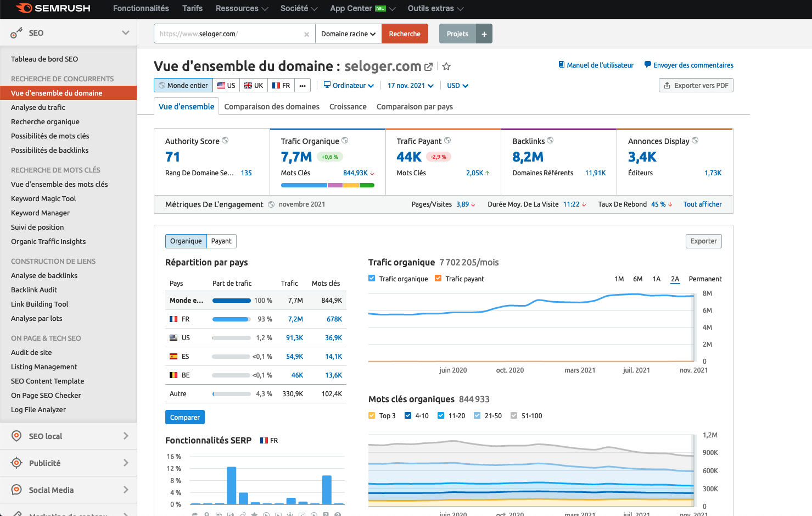The width and height of the screenshot is (812, 516).
Task: Star the domain as favorite
Action: coord(446,66)
